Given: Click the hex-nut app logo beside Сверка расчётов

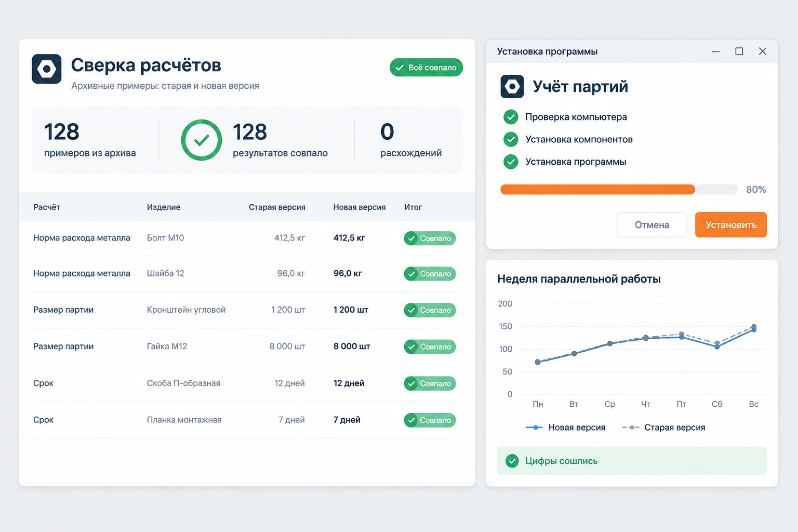Looking at the screenshot, I should pyautogui.click(x=47, y=69).
